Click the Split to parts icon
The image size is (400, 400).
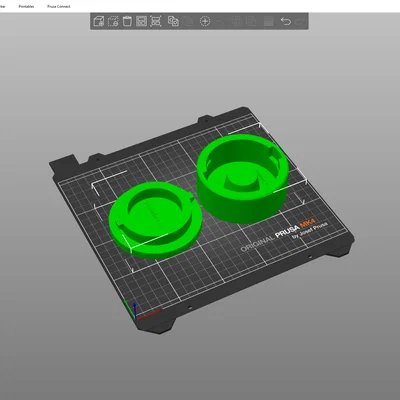251,21
